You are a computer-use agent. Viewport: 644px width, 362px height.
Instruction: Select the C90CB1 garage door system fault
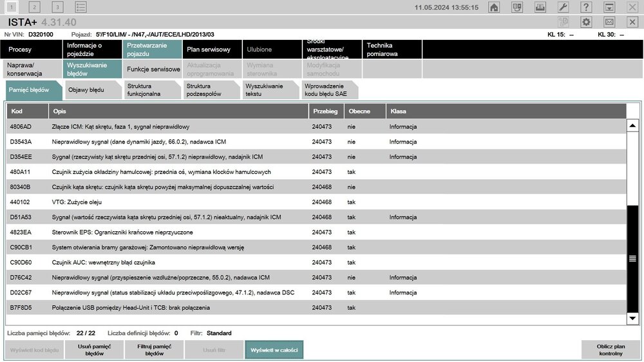(x=316, y=247)
